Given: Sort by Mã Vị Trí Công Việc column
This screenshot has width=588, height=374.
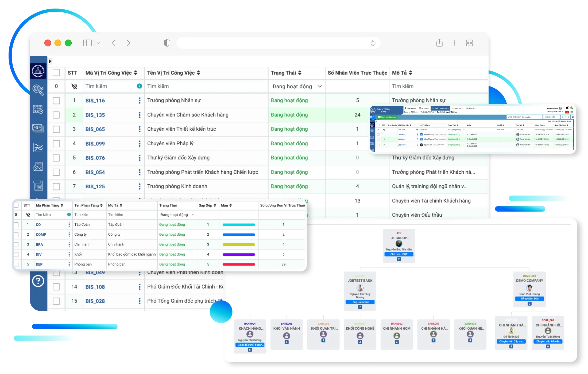Looking at the screenshot, I should point(136,73).
